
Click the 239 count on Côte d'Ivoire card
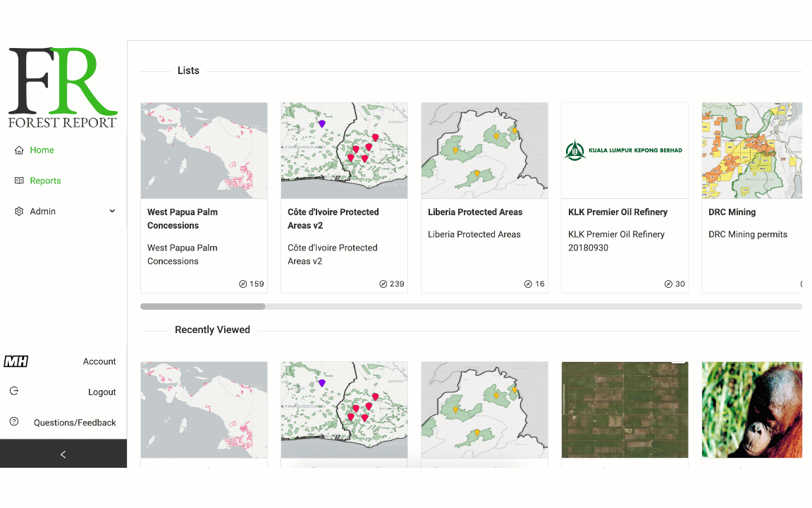point(398,284)
